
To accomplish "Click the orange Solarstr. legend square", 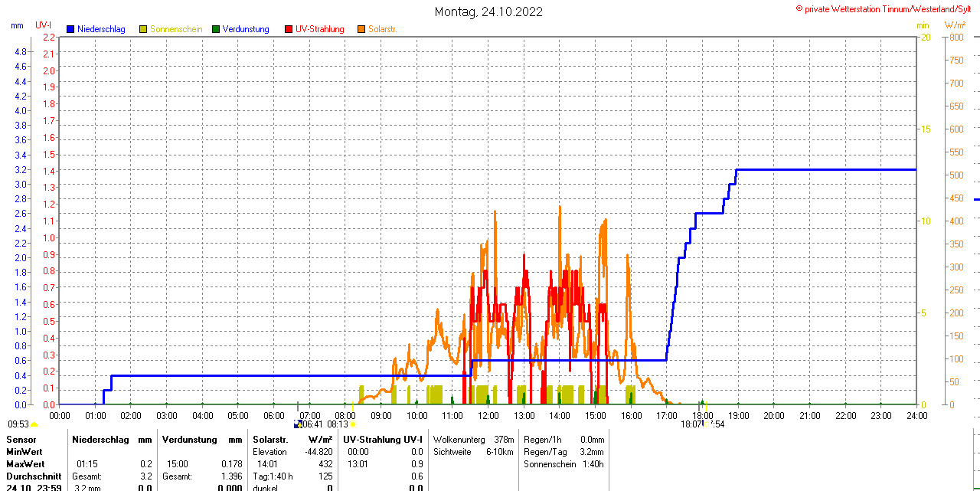I will tap(361, 29).
